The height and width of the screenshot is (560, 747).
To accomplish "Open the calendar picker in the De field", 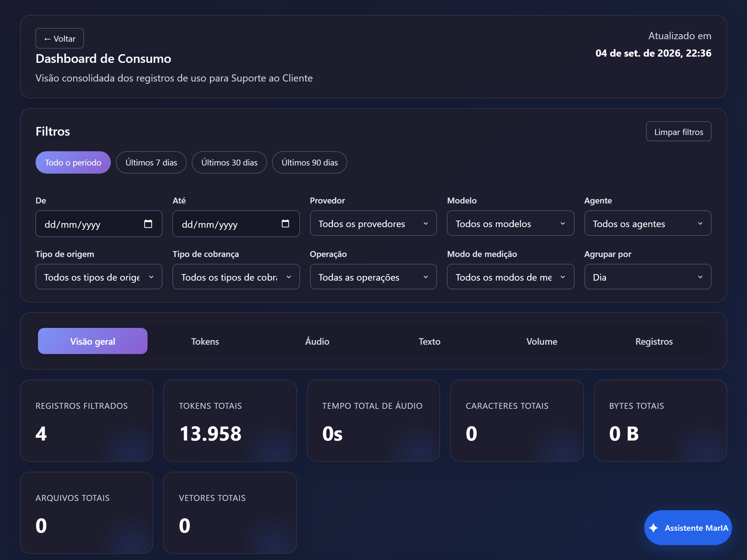I will (148, 224).
